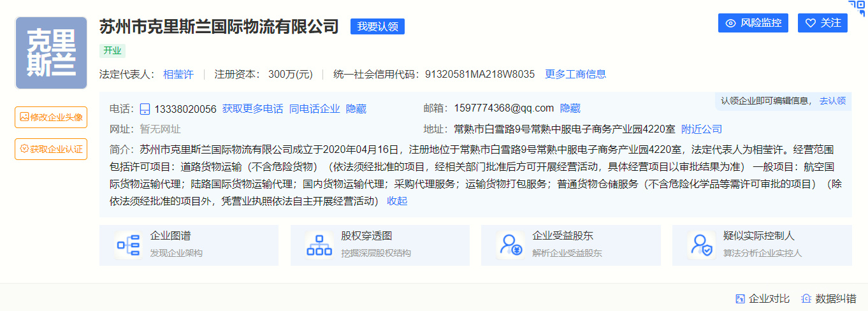Click the 我要认领 claim button

(x=377, y=27)
